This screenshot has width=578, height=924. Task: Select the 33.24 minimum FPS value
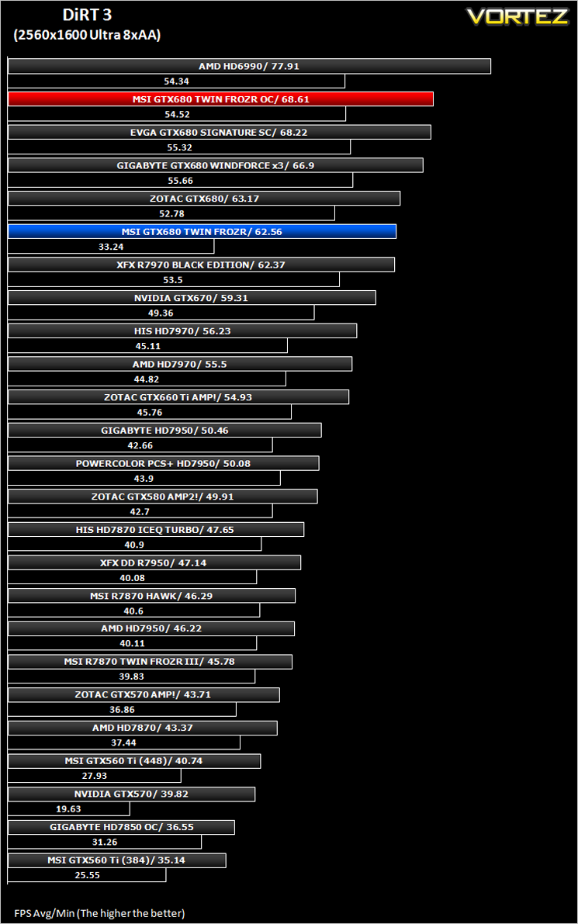tap(111, 247)
